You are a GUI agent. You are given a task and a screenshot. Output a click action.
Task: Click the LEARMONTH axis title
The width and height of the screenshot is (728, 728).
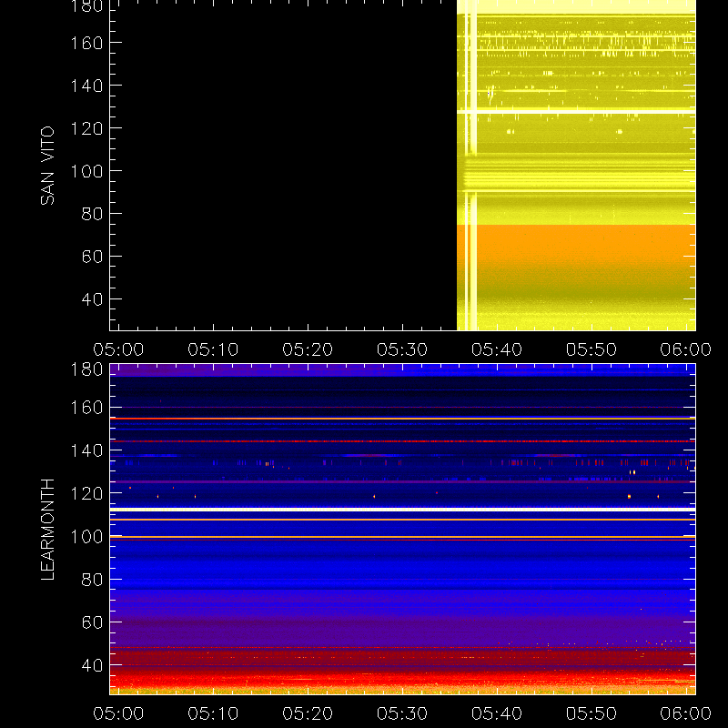tap(47, 530)
